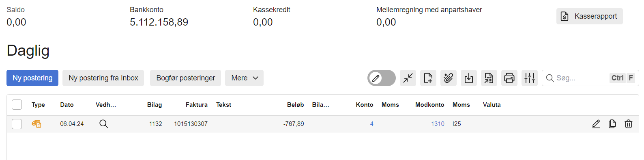Edit entry 1132 with pencil icon
Viewport: 644px width, 160px height.
[596, 124]
